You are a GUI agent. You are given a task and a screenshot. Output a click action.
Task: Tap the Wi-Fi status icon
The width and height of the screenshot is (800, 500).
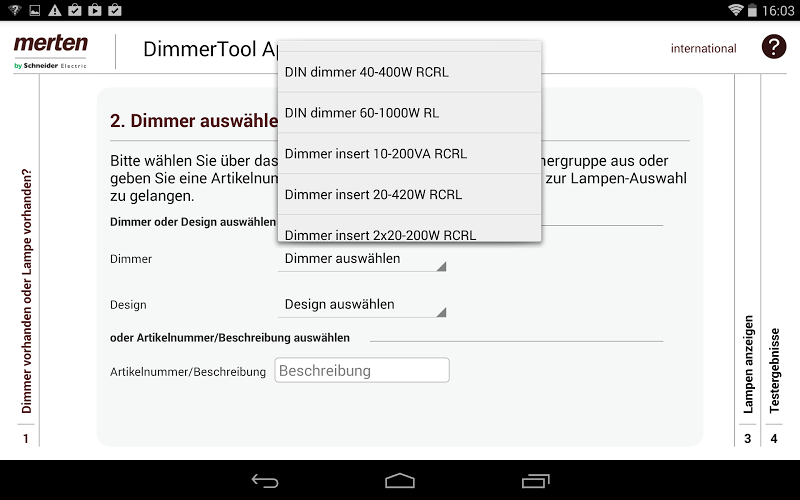click(x=735, y=10)
